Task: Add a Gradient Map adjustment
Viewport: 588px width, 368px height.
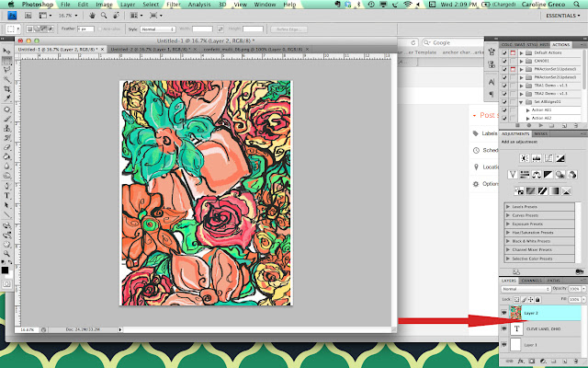Action: tap(554, 190)
